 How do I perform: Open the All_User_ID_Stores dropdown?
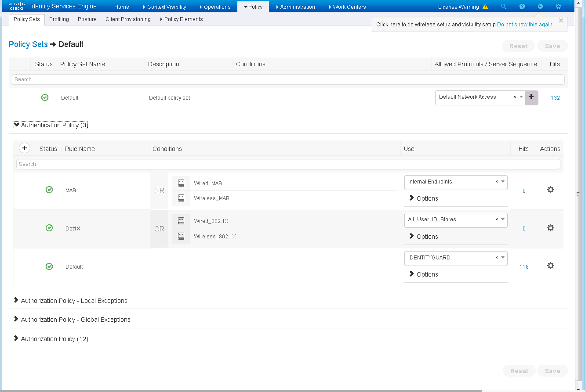pyautogui.click(x=503, y=219)
